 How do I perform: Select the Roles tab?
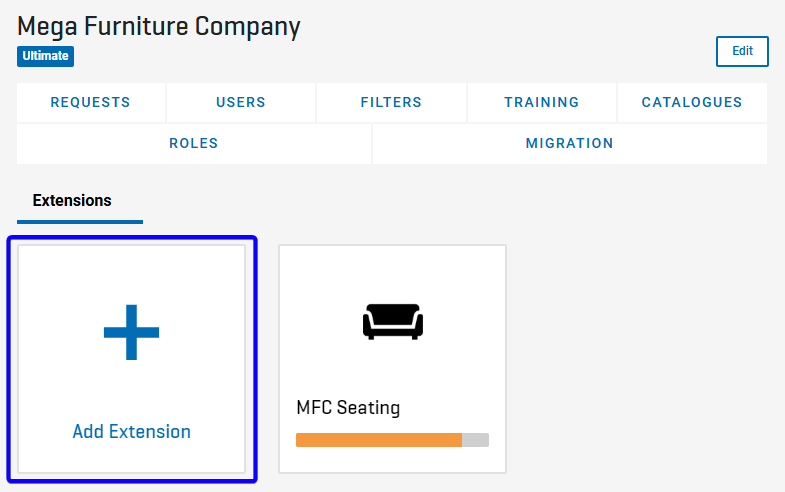pos(194,144)
